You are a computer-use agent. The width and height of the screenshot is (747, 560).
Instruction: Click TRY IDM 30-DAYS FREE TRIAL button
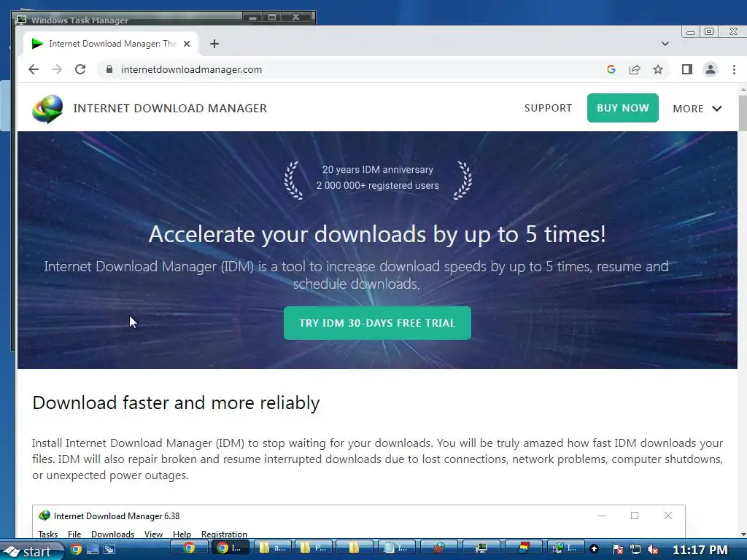377,323
